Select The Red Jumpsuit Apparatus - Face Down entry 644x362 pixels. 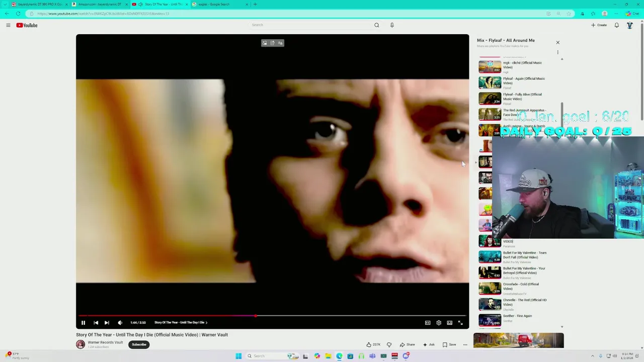point(518,114)
